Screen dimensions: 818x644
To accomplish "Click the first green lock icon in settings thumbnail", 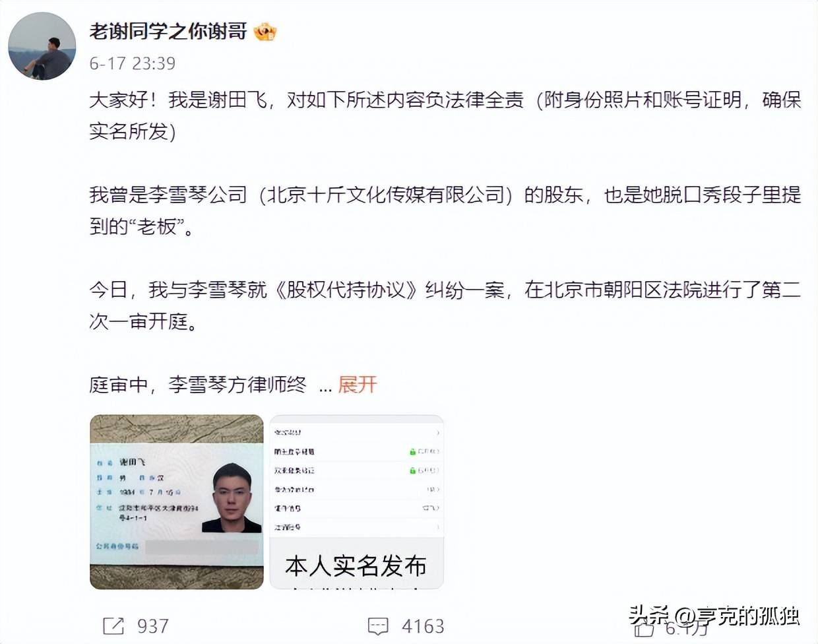I will pyautogui.click(x=413, y=452).
